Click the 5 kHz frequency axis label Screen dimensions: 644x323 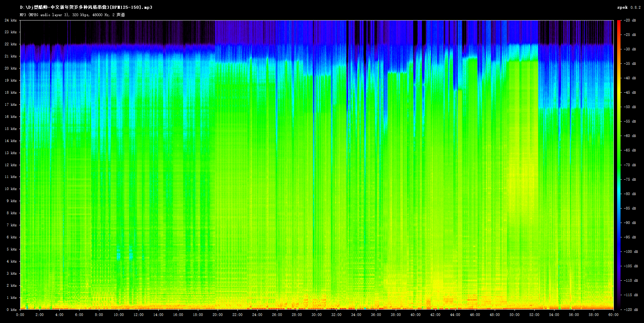11,249
